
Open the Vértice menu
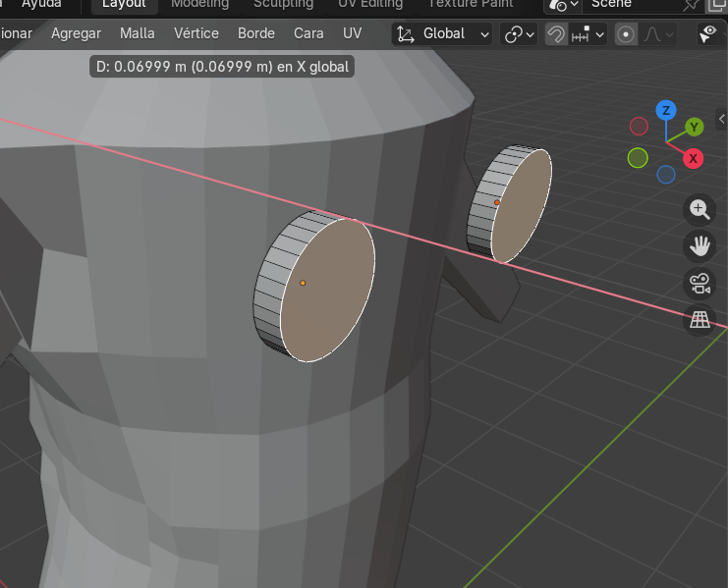tap(196, 33)
